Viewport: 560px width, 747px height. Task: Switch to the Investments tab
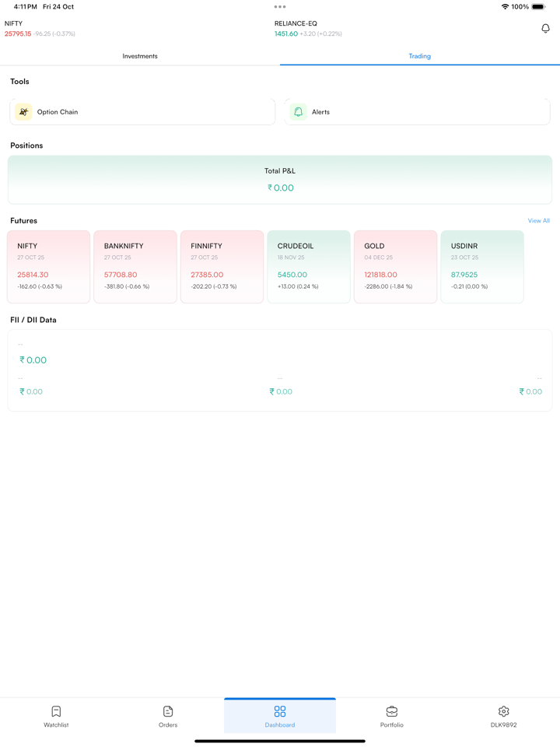pos(140,56)
